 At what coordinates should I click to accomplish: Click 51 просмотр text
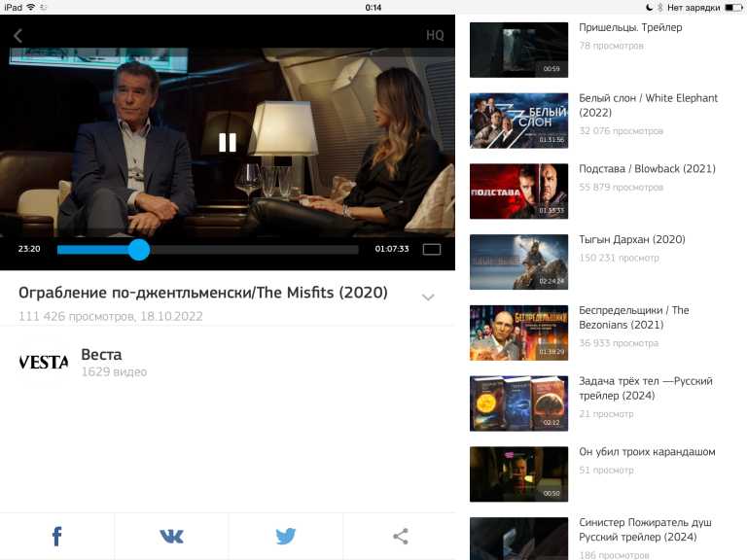(606, 470)
